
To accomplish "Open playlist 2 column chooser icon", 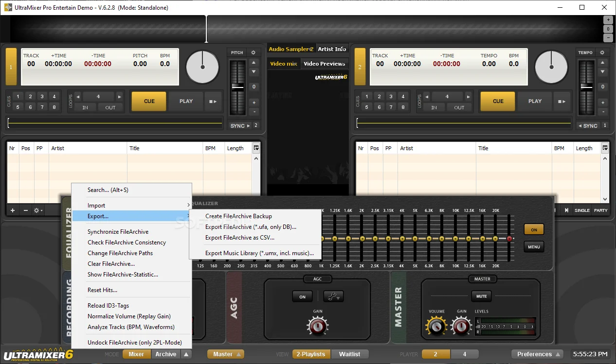I will point(605,148).
